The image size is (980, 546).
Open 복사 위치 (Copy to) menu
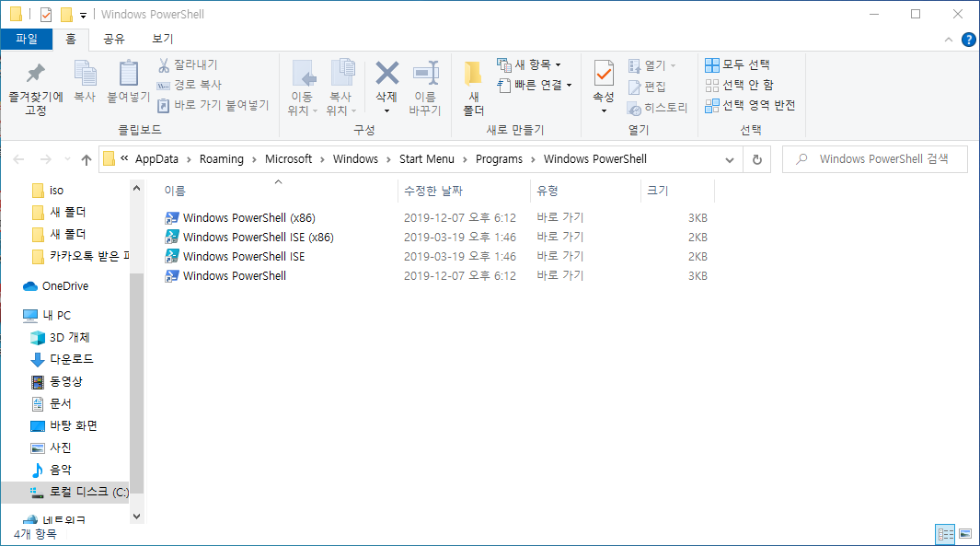point(341,88)
